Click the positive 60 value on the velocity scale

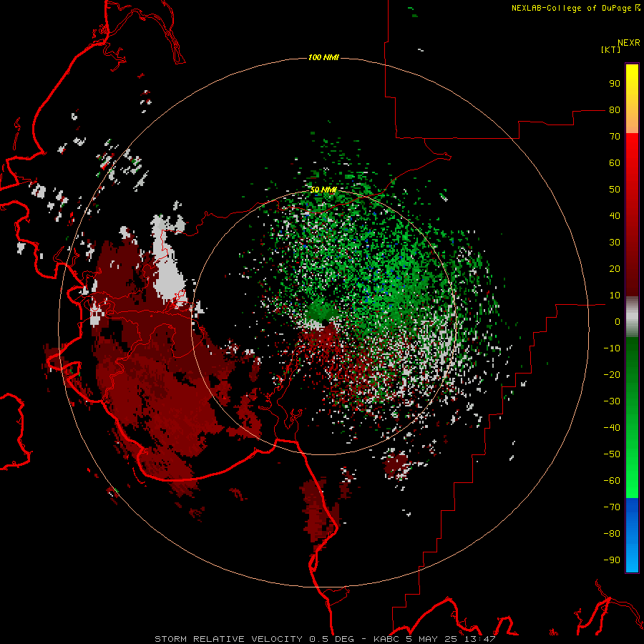click(615, 163)
